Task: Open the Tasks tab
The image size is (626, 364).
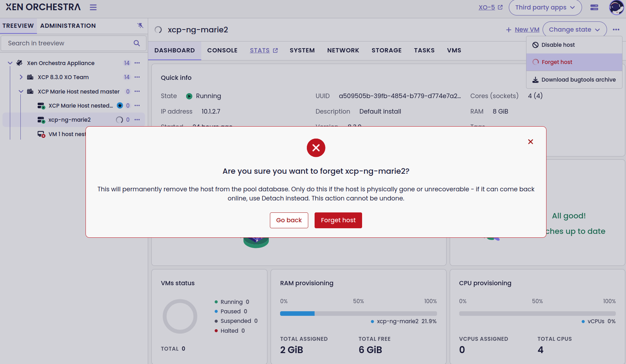Action: coord(424,50)
